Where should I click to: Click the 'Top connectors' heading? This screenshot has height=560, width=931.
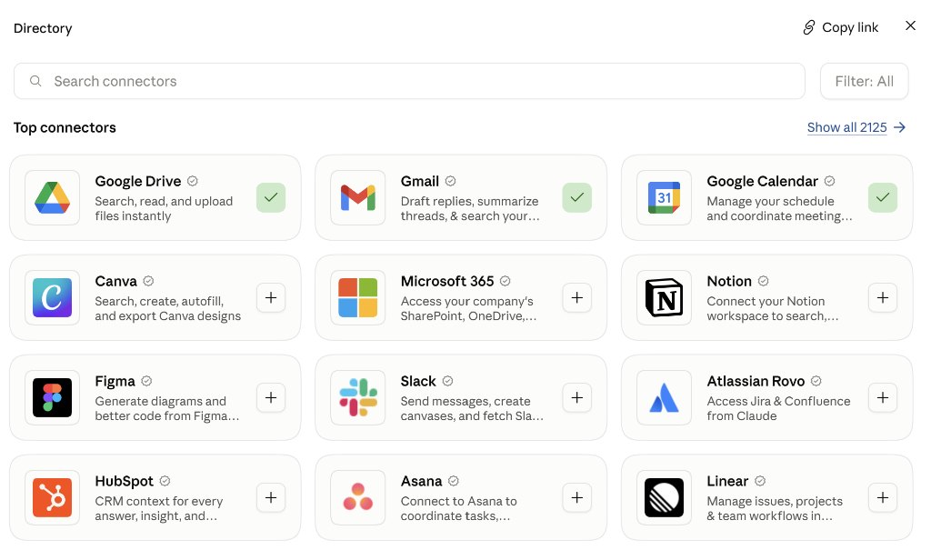click(x=65, y=127)
